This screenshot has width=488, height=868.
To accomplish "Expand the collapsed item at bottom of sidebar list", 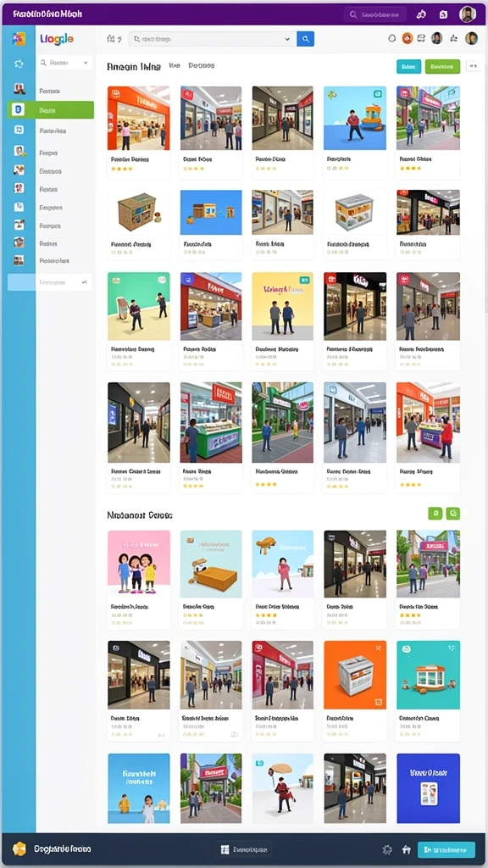I will [x=50, y=282].
